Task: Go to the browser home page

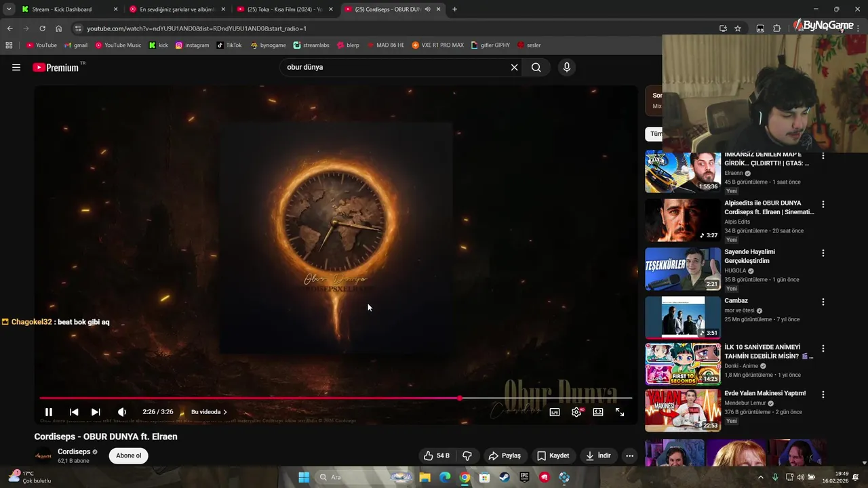Action: (x=59, y=28)
